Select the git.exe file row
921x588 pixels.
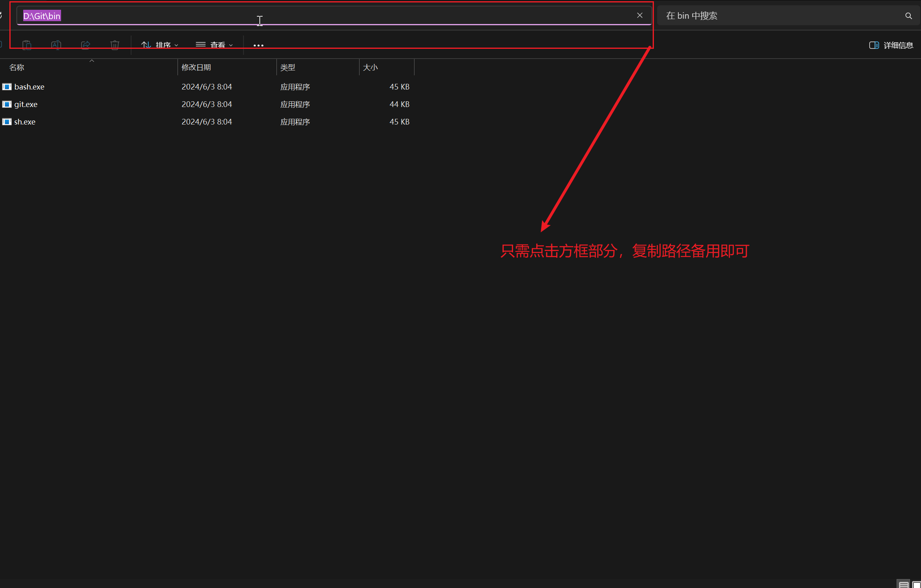[26, 104]
